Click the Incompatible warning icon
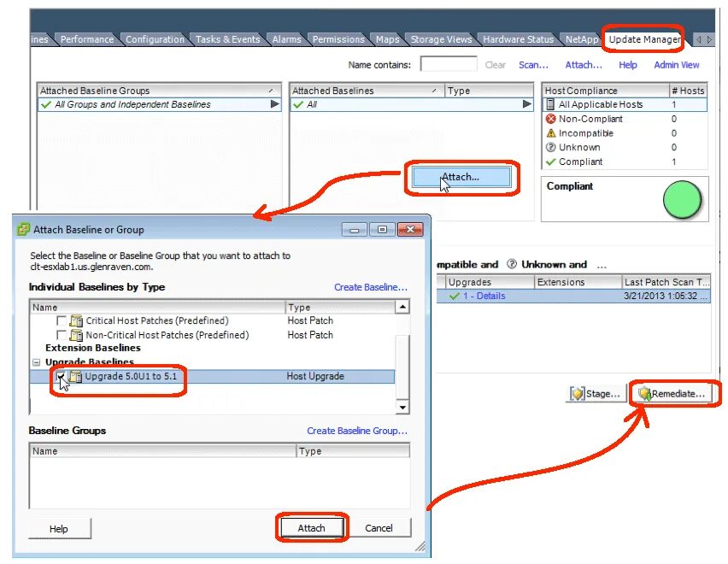This screenshot has width=728, height=564. pos(550,133)
